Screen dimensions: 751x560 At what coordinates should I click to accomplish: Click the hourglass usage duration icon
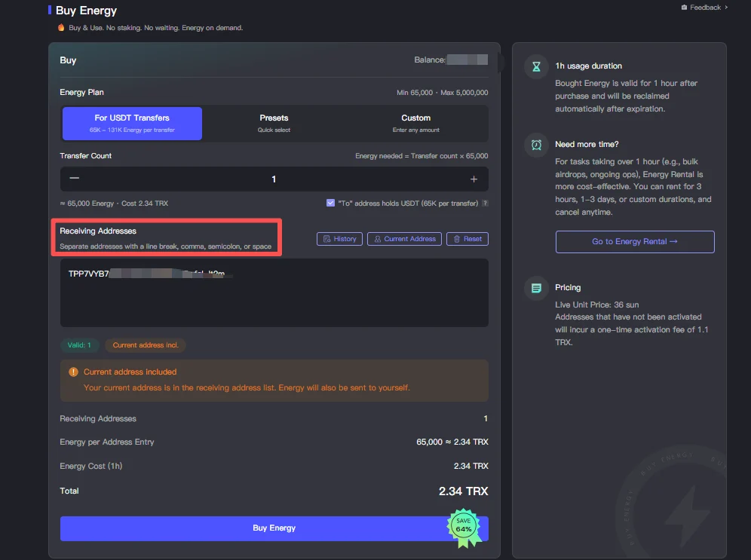click(x=536, y=66)
